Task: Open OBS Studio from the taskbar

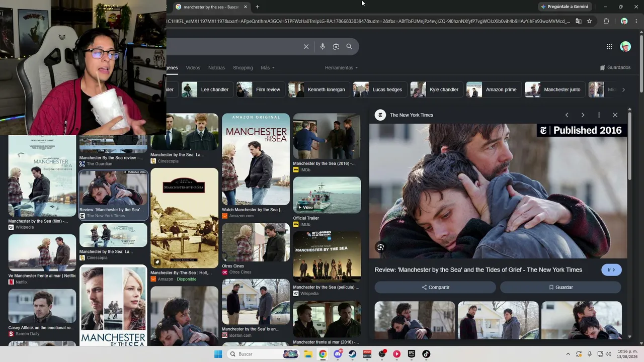Action: [382, 354]
